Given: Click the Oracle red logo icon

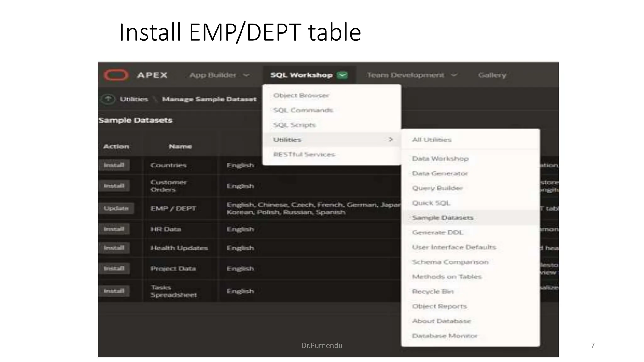Looking at the screenshot, I should click(x=116, y=75).
